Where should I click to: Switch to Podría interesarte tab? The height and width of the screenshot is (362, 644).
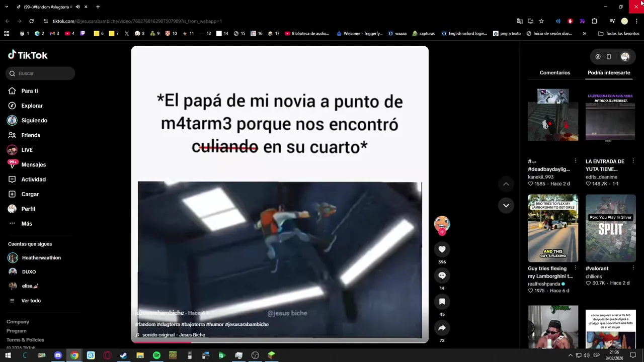coord(609,73)
